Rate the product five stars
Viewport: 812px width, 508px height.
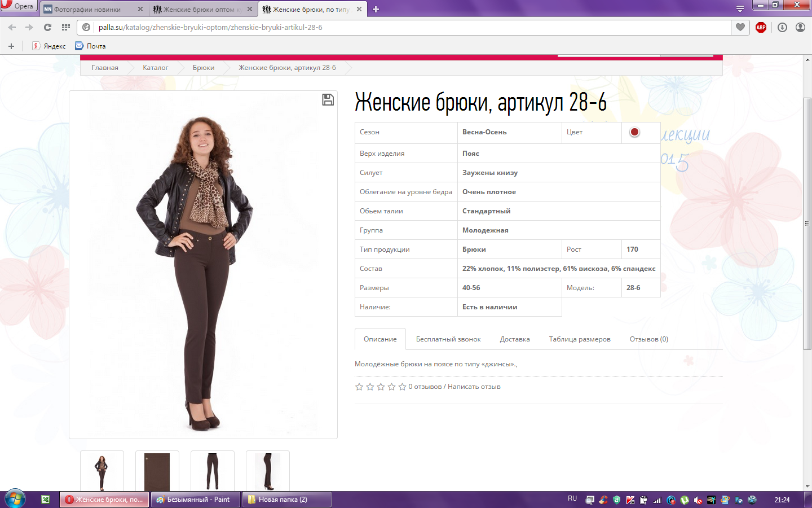point(402,387)
